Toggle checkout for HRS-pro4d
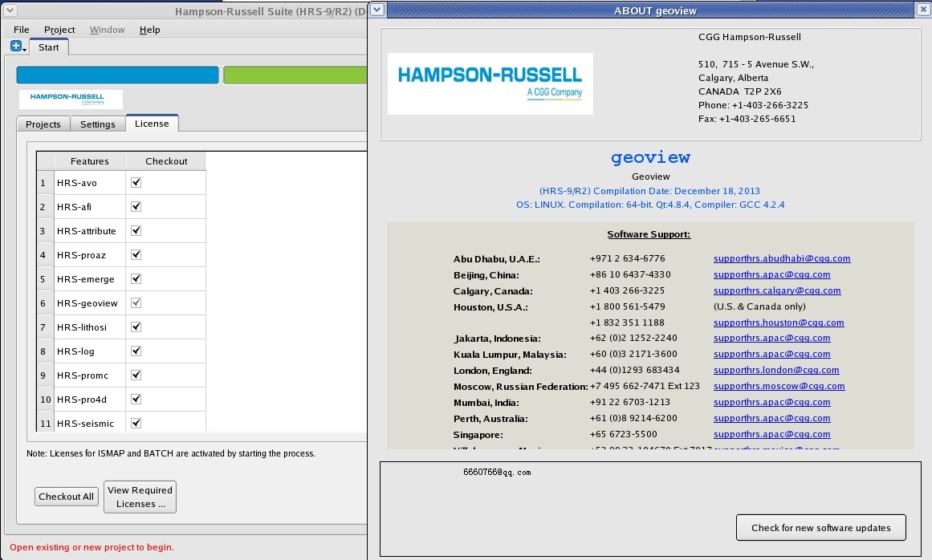Viewport: 932px width, 560px height. tap(136, 399)
